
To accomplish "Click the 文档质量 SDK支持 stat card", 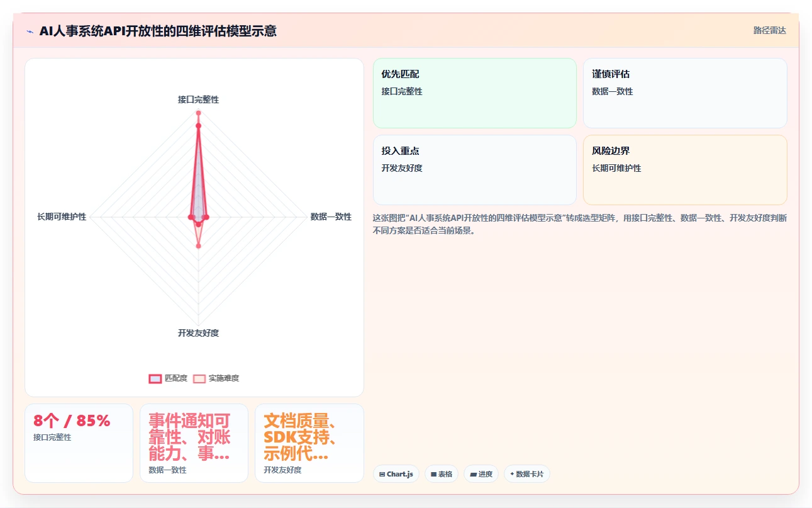I will tap(309, 443).
